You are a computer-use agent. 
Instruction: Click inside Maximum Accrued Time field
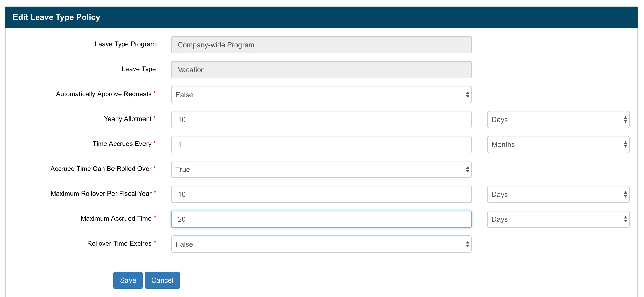321,219
